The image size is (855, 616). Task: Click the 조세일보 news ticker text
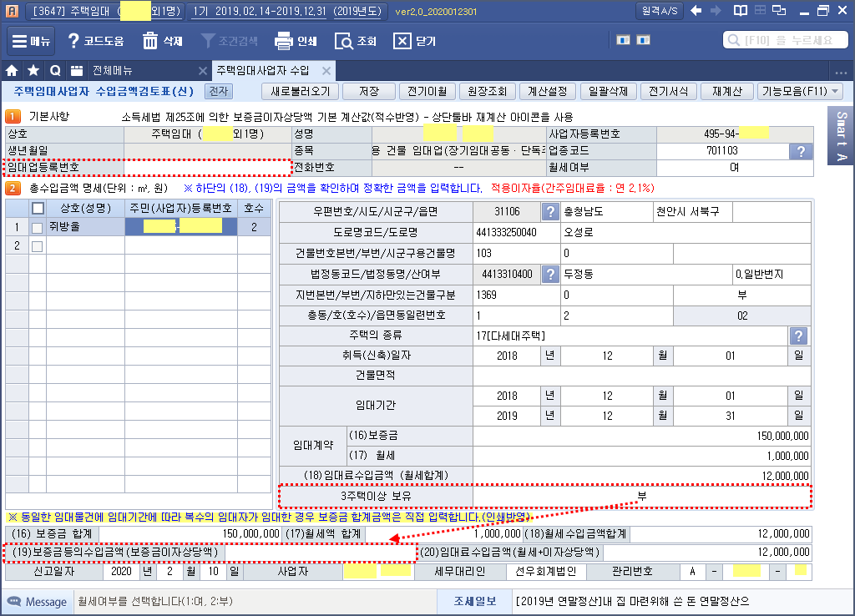pyautogui.click(x=633, y=601)
